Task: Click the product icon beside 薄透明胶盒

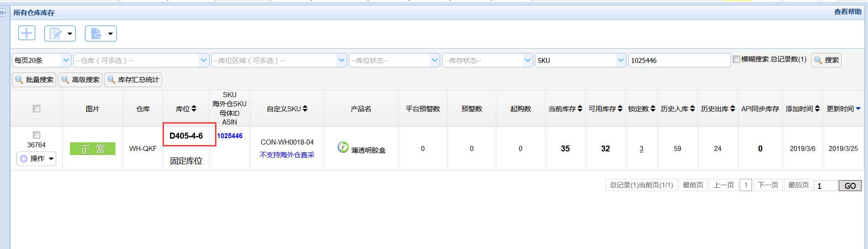Action: [343, 147]
